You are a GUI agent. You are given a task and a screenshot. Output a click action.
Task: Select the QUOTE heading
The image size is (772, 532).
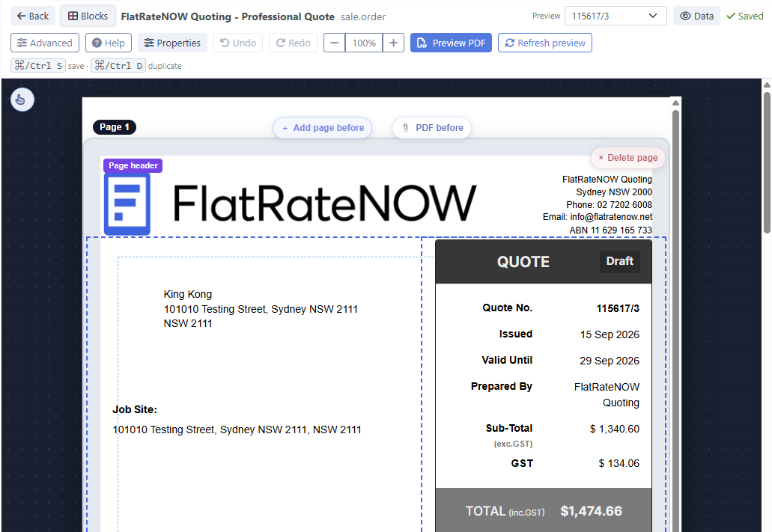tap(523, 262)
